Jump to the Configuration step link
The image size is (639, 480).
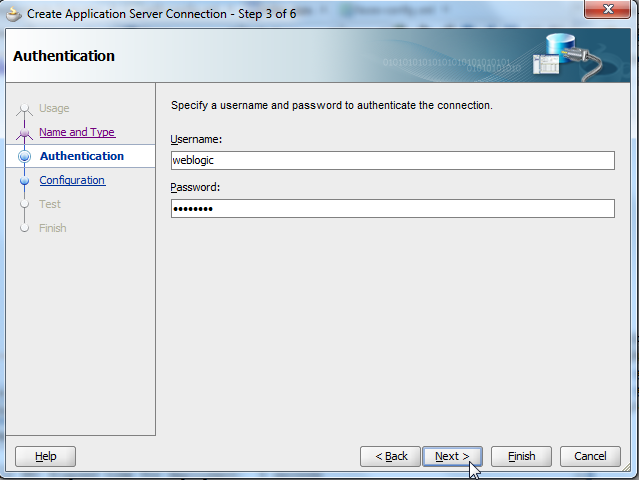(x=72, y=180)
